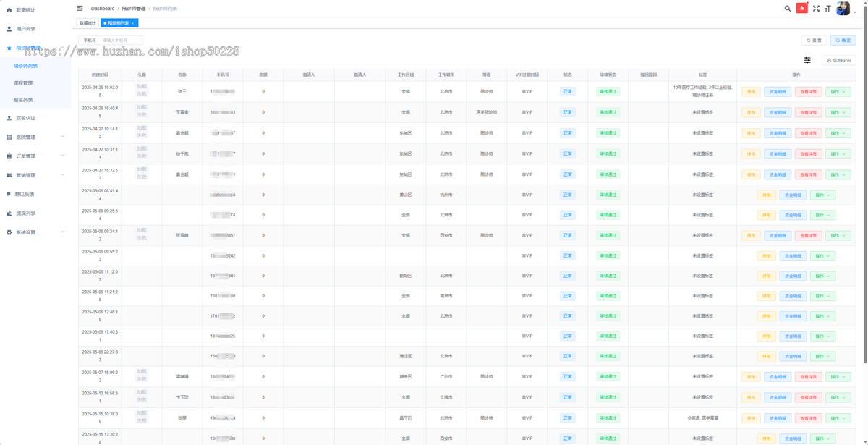Click the 创建时间 column header
This screenshot has height=445, width=868.
pyautogui.click(x=100, y=75)
